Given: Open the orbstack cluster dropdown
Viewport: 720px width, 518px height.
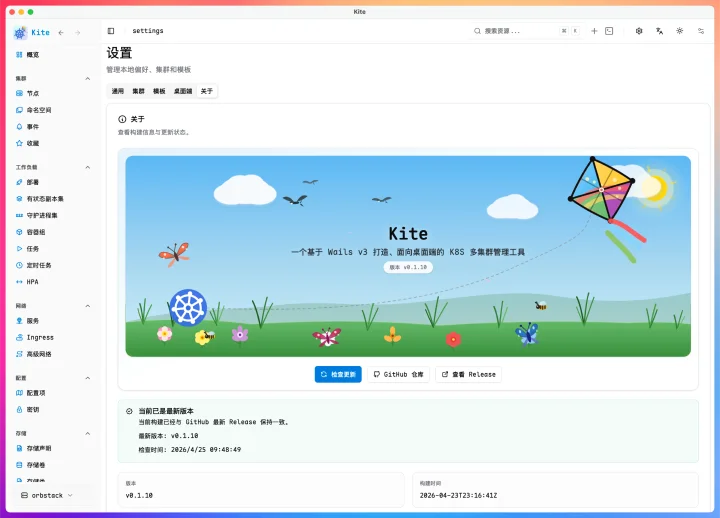Looking at the screenshot, I should [x=47, y=495].
